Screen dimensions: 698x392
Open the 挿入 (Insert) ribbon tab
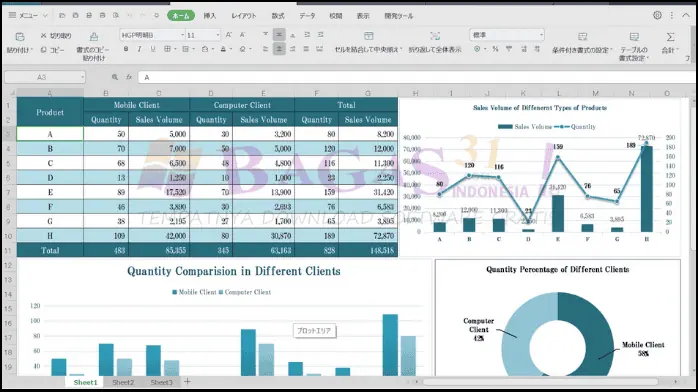[x=210, y=16]
